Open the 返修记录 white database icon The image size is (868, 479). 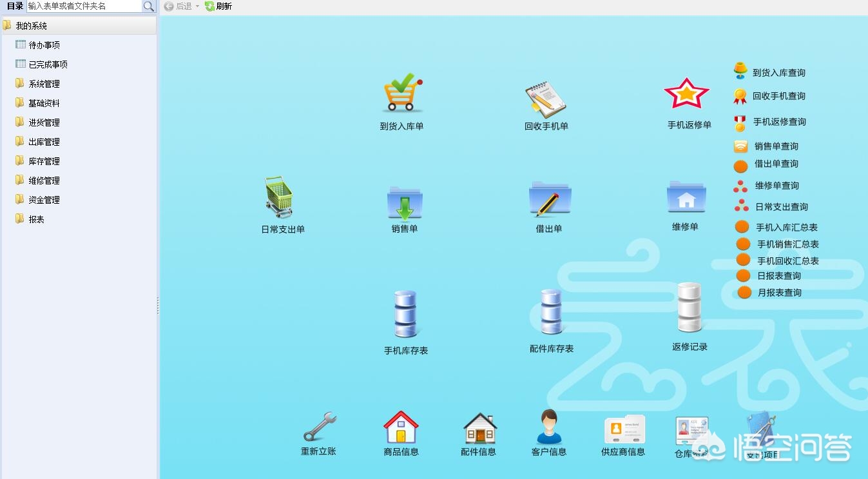click(690, 308)
